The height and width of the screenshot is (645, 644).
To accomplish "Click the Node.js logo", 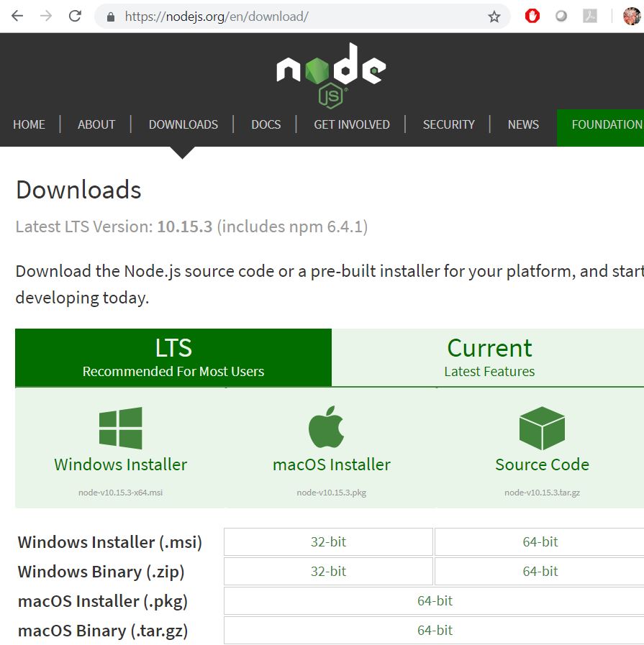I will [331, 76].
